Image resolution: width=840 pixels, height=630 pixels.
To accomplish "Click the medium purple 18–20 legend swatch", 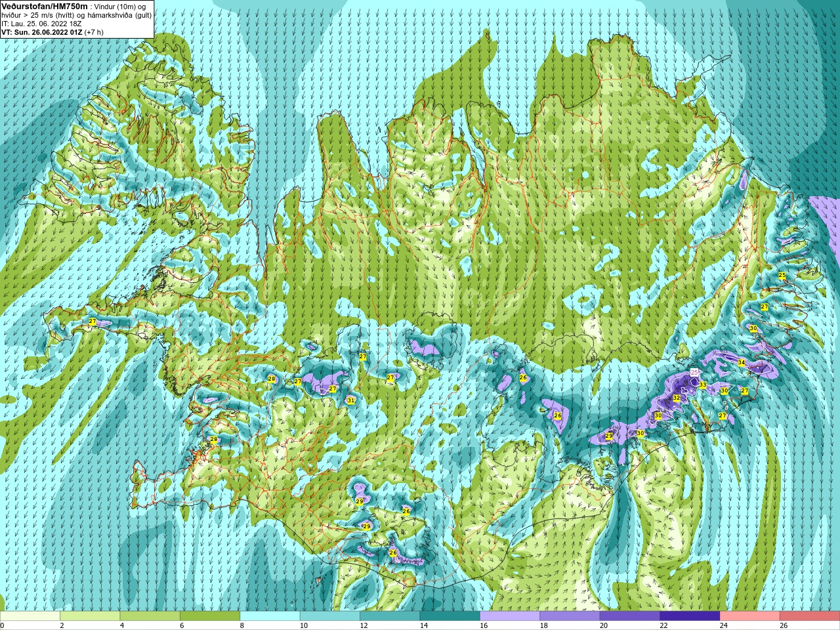I will [570, 616].
